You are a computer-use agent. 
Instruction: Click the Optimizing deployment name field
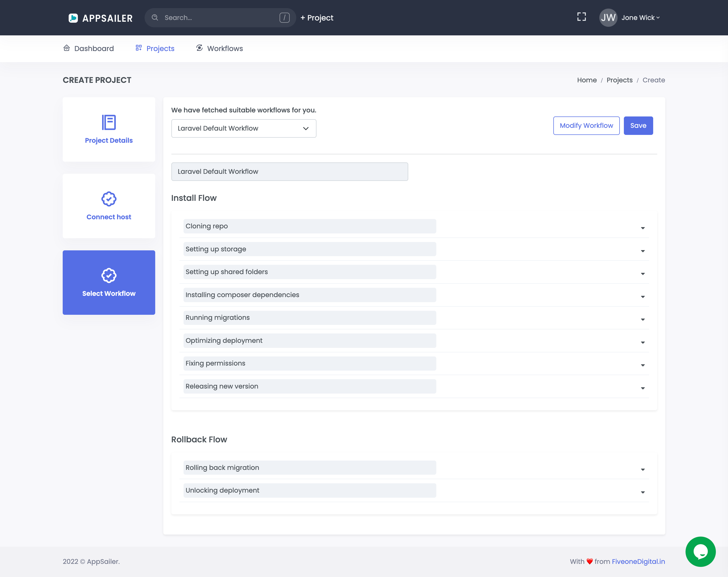point(310,341)
